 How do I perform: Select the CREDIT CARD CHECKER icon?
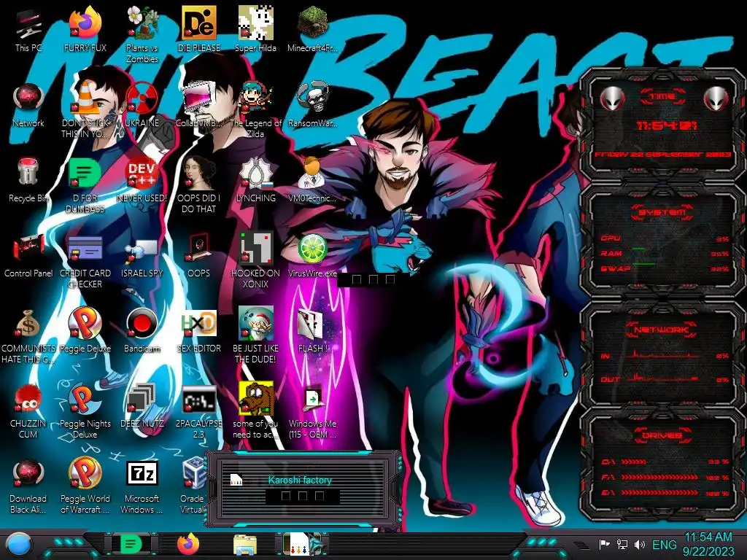(x=85, y=260)
